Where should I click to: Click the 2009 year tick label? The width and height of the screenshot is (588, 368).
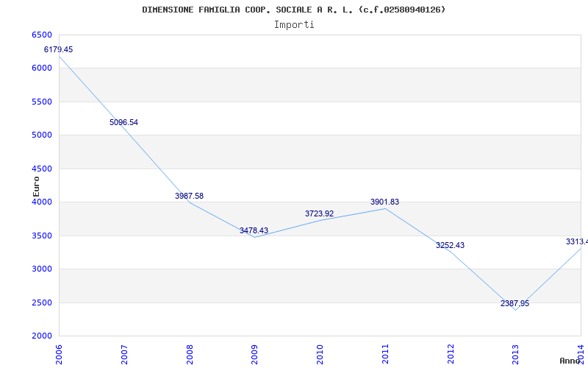coord(254,353)
